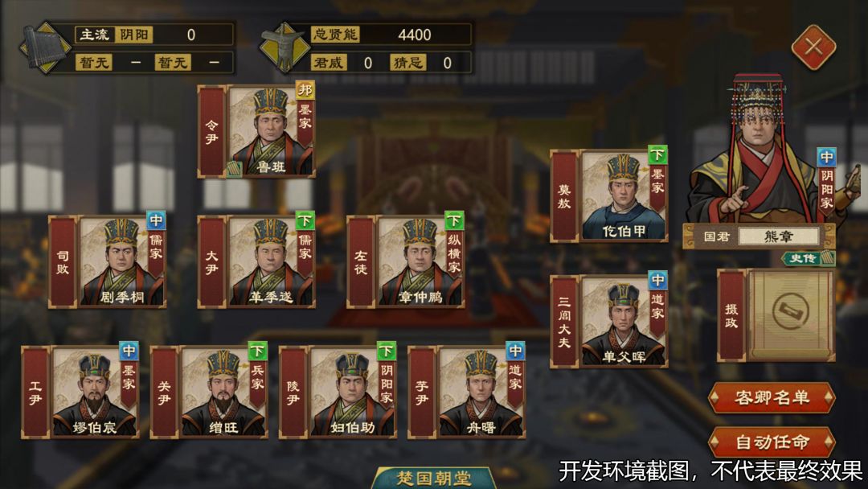Image resolution: width=868 pixels, height=489 pixels.
Task: Select the 令尹 position label
Action: 211,132
